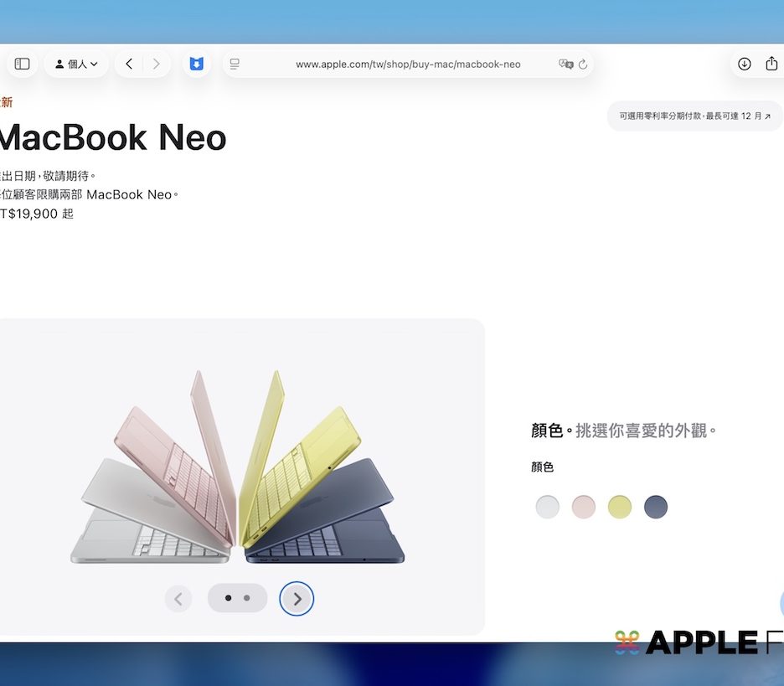Show previous gallery image
The width and height of the screenshot is (784, 686).
tap(178, 598)
